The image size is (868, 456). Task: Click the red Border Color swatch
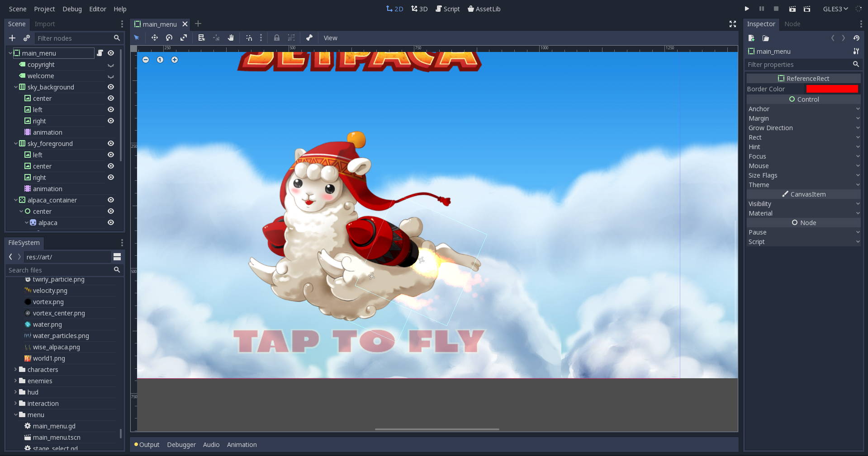(x=832, y=89)
